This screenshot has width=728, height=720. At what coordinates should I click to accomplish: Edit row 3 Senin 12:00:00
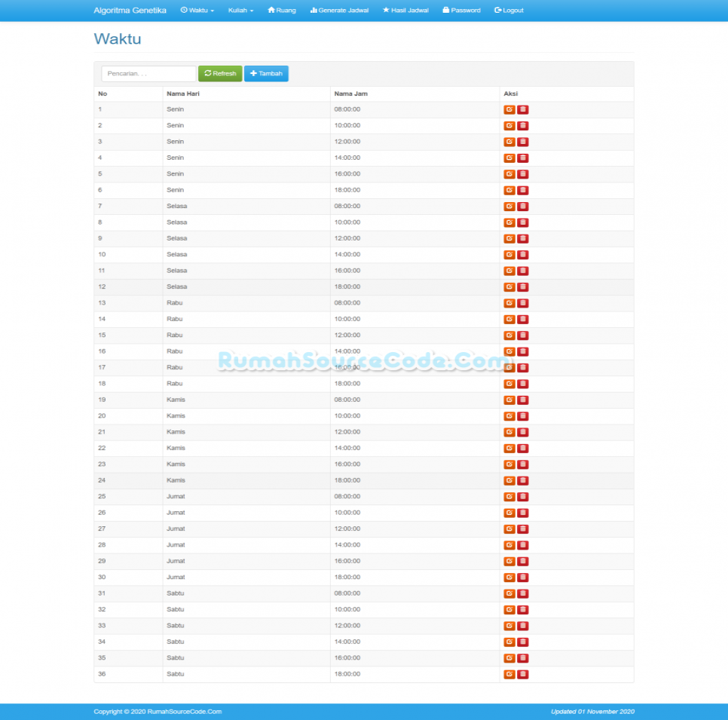pos(509,142)
